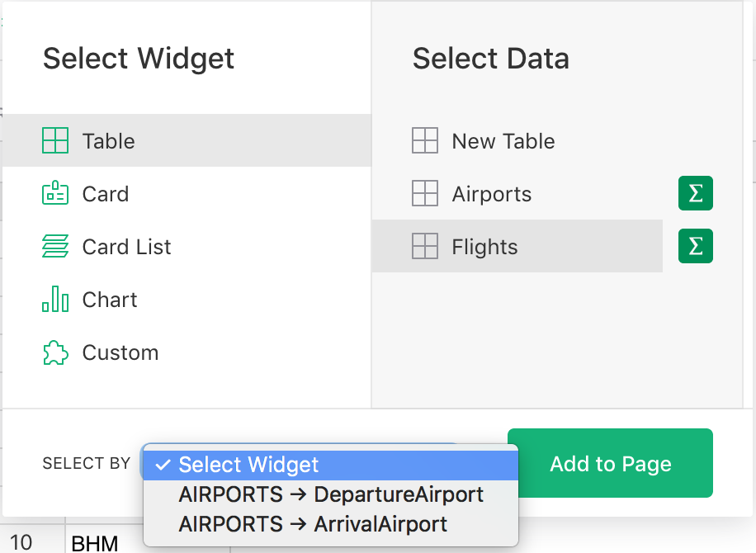
Task: Select the Table widget icon
Action: (54, 140)
